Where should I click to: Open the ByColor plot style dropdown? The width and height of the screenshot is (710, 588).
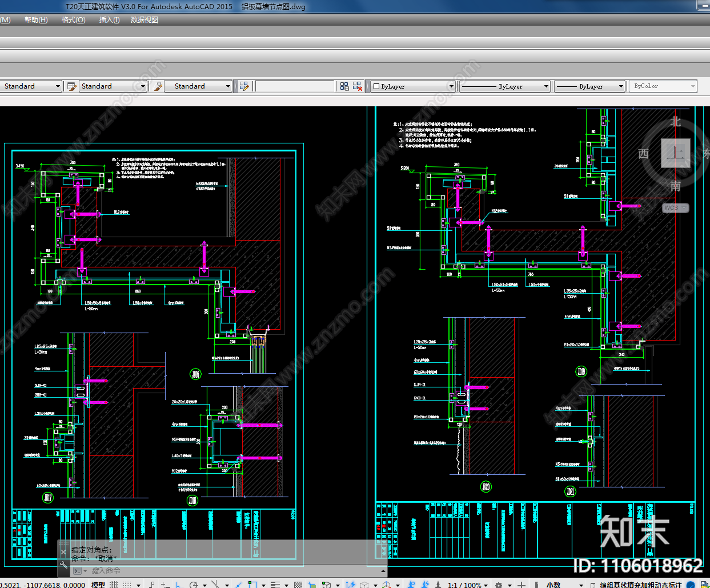click(663, 86)
